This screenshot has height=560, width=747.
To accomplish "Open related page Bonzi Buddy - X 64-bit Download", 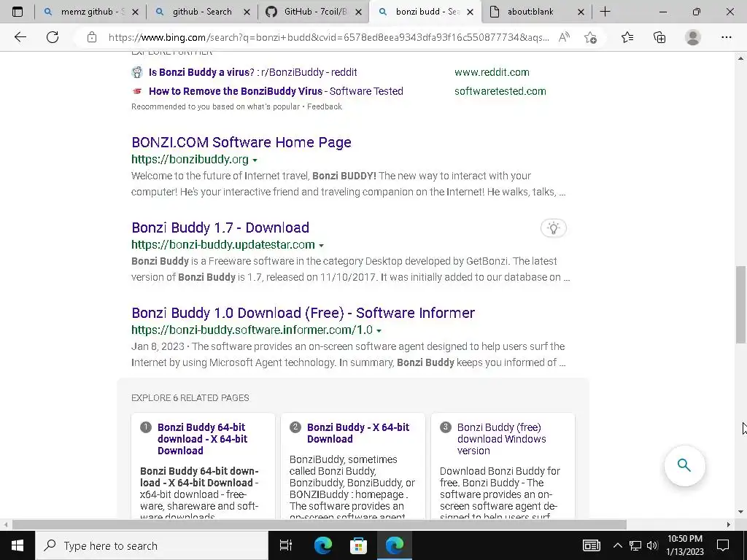I will 358,433.
